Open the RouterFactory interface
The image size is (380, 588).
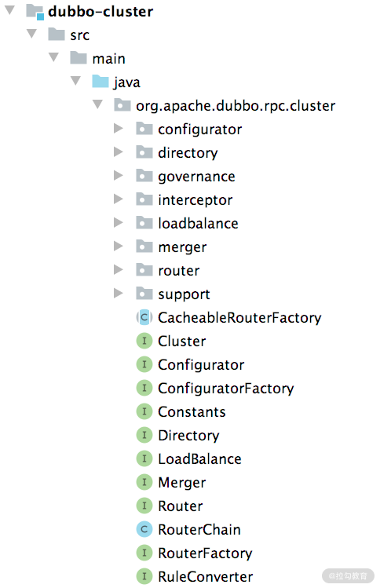(205, 553)
